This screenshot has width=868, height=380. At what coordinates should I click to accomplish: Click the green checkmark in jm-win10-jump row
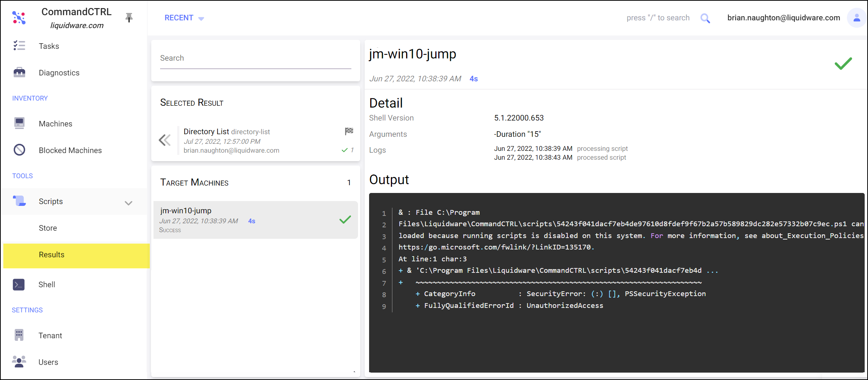(x=345, y=220)
